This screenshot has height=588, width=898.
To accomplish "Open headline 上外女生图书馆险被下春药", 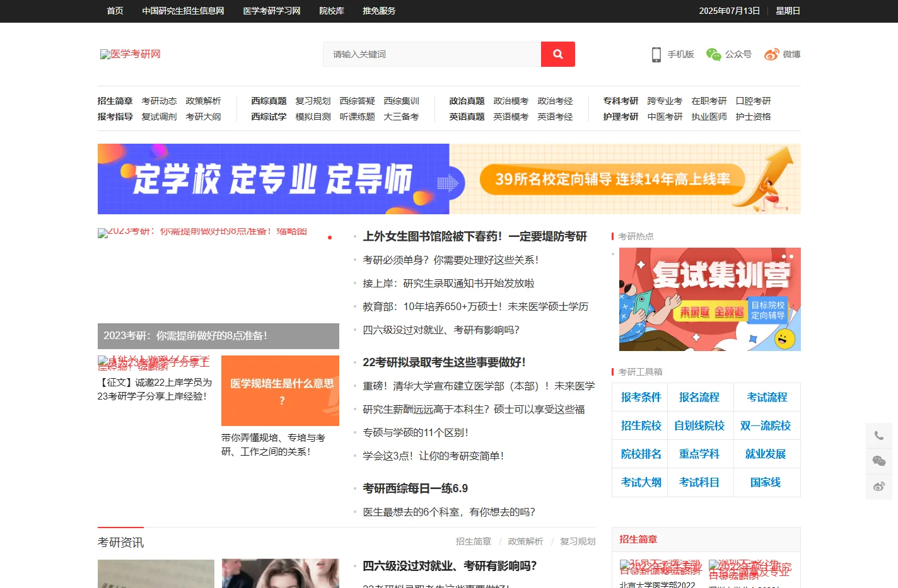I will 475,236.
